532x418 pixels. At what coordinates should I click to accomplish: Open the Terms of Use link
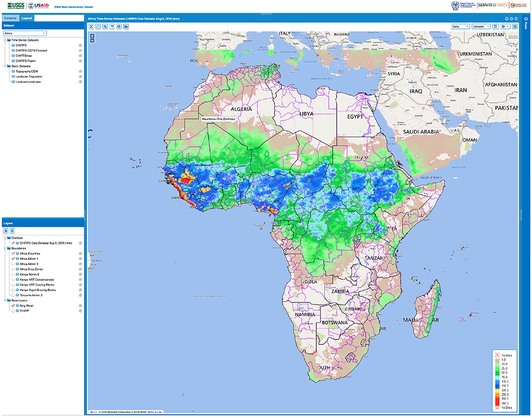(x=154, y=412)
